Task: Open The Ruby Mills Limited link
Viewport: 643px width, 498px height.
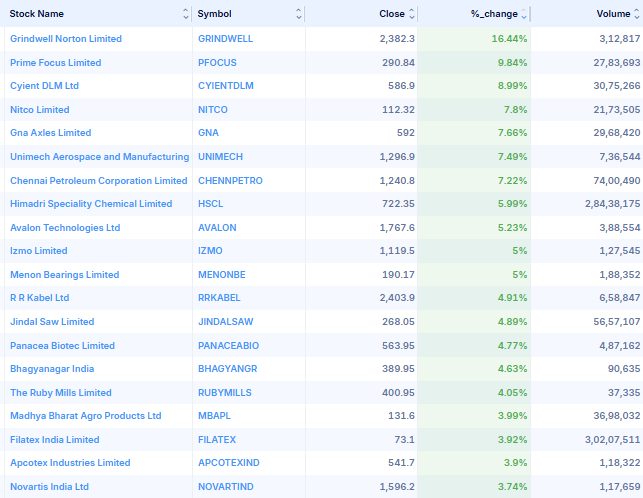Action: tap(61, 393)
